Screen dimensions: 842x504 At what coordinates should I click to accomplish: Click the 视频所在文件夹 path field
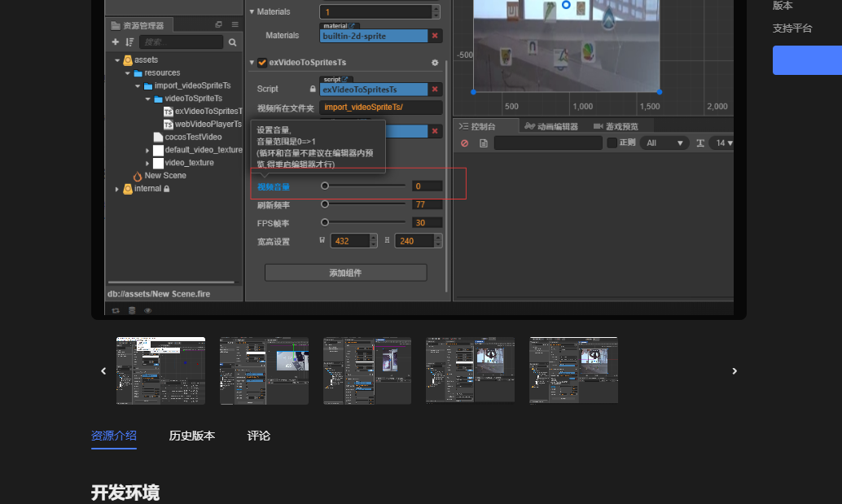click(x=381, y=107)
